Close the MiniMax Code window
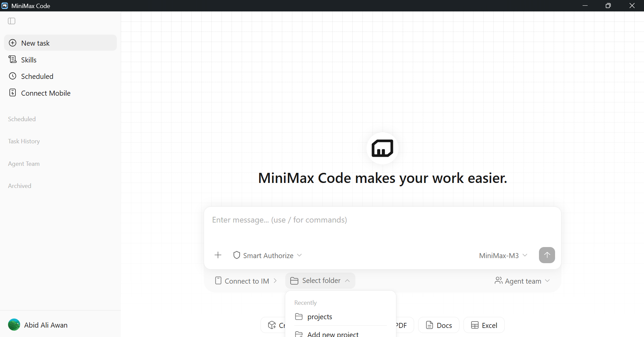The width and height of the screenshot is (644, 337). 632,6
